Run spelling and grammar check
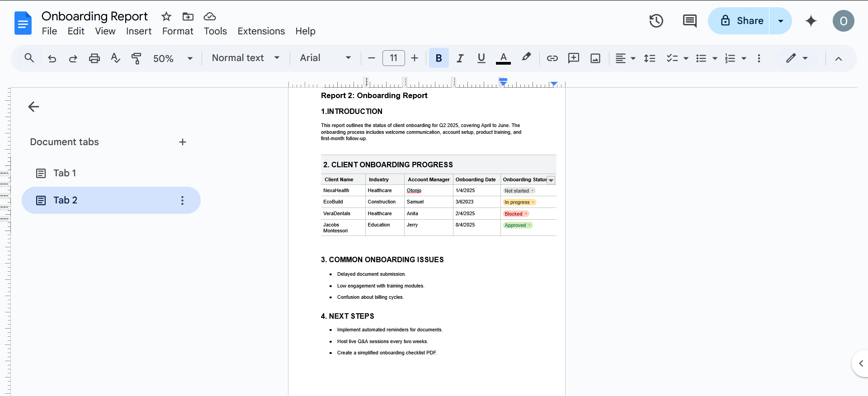The width and height of the screenshot is (868, 396). click(x=115, y=58)
